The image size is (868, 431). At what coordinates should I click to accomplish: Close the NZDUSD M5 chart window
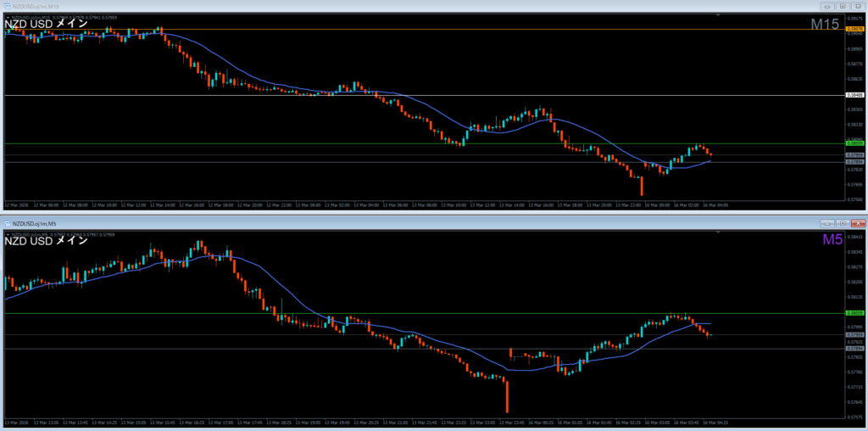(x=858, y=223)
